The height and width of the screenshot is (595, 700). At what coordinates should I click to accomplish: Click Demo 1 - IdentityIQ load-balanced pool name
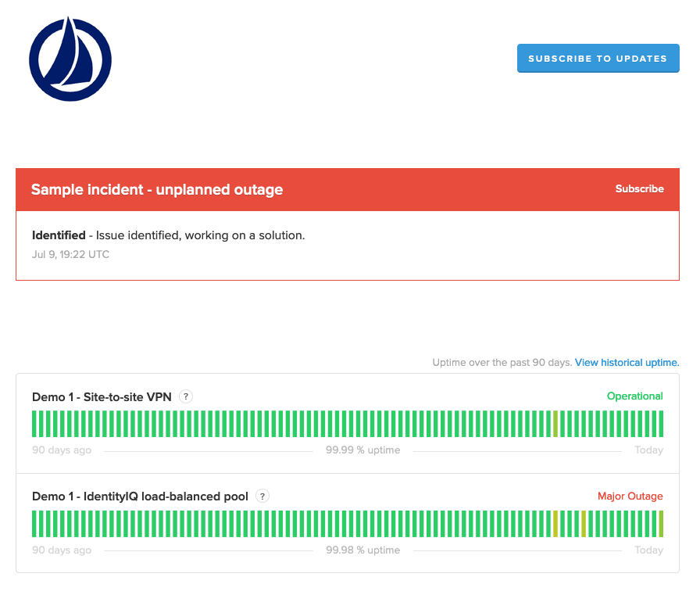click(140, 497)
